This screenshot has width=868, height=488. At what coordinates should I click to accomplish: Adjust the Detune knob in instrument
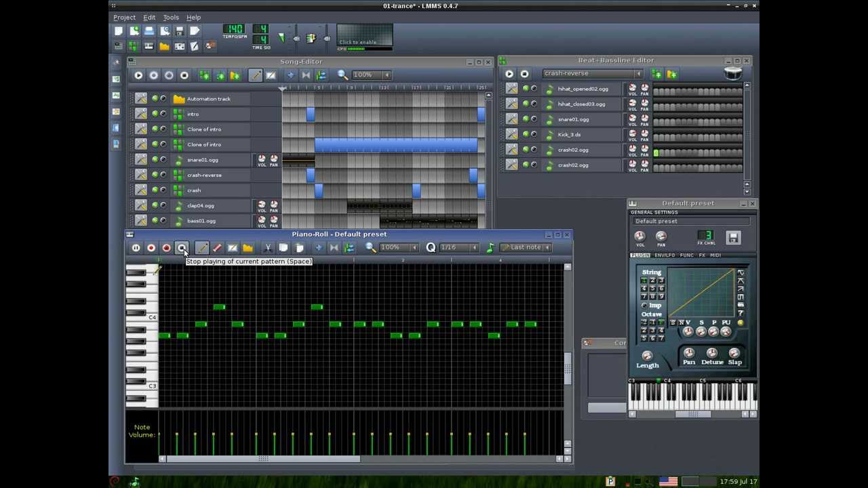tap(712, 353)
